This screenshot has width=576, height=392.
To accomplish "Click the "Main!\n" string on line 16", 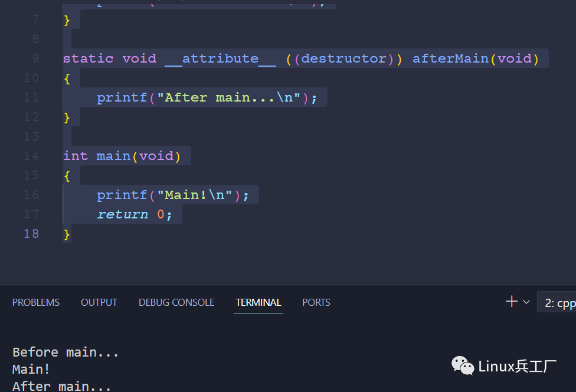I will coord(195,195).
